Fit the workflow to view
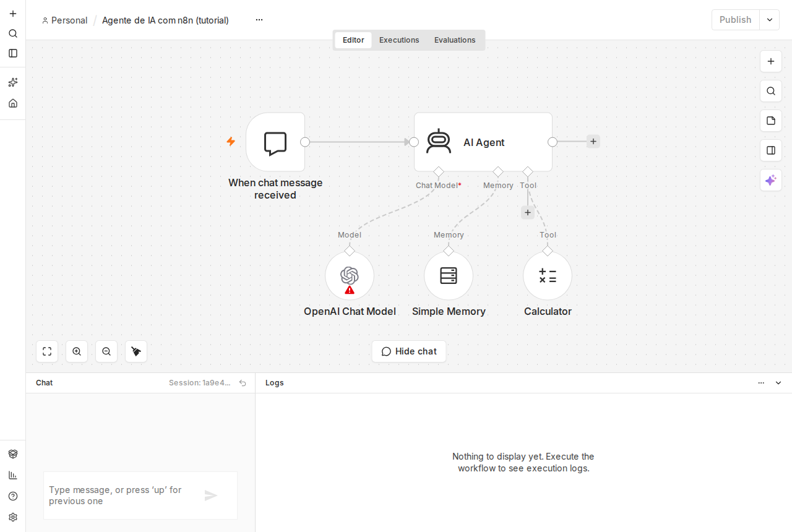Screen dimensions: 792x532 pyautogui.click(x=47, y=351)
